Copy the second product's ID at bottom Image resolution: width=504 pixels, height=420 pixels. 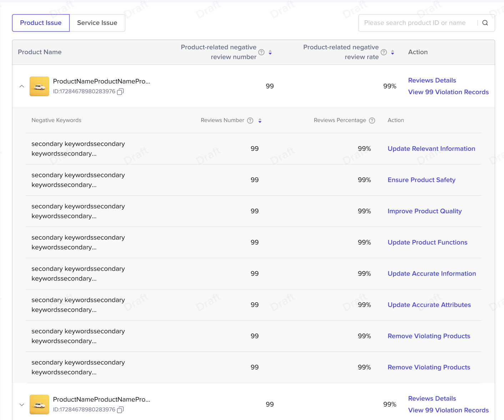click(x=121, y=410)
